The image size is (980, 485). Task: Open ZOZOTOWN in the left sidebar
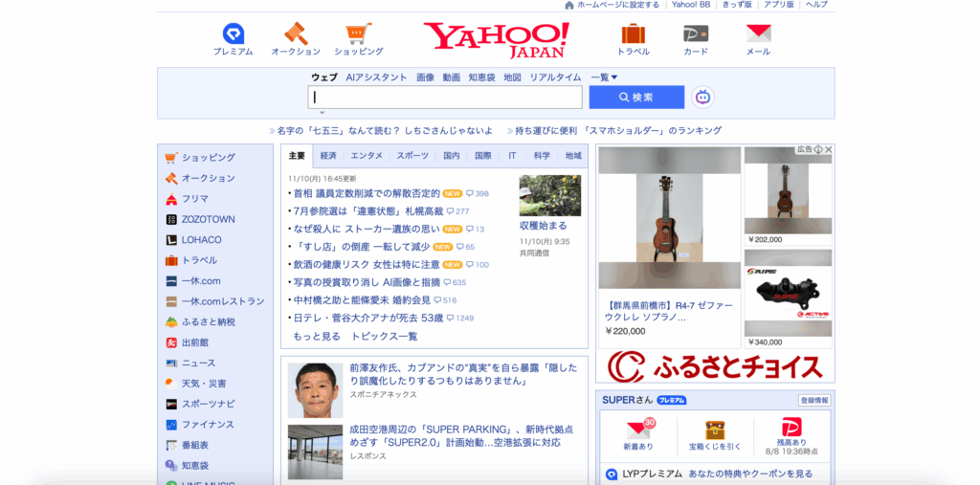tap(208, 219)
